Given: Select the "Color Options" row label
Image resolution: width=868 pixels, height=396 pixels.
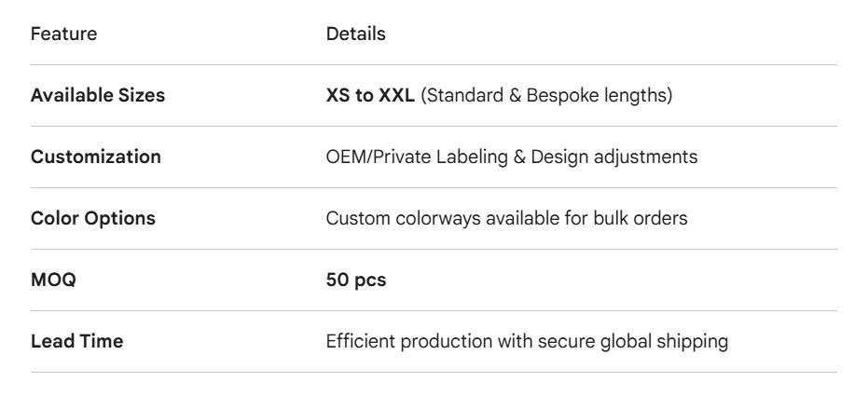Looking at the screenshot, I should click(x=92, y=219).
